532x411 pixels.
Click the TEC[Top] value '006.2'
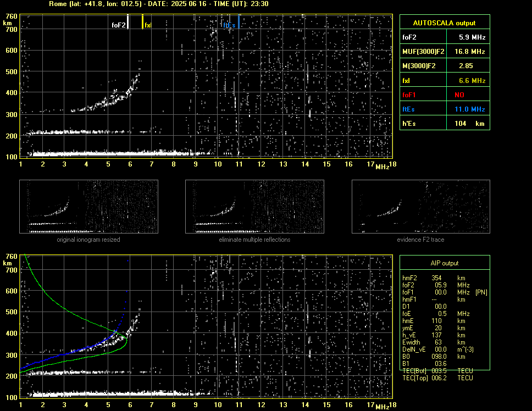[439, 378]
